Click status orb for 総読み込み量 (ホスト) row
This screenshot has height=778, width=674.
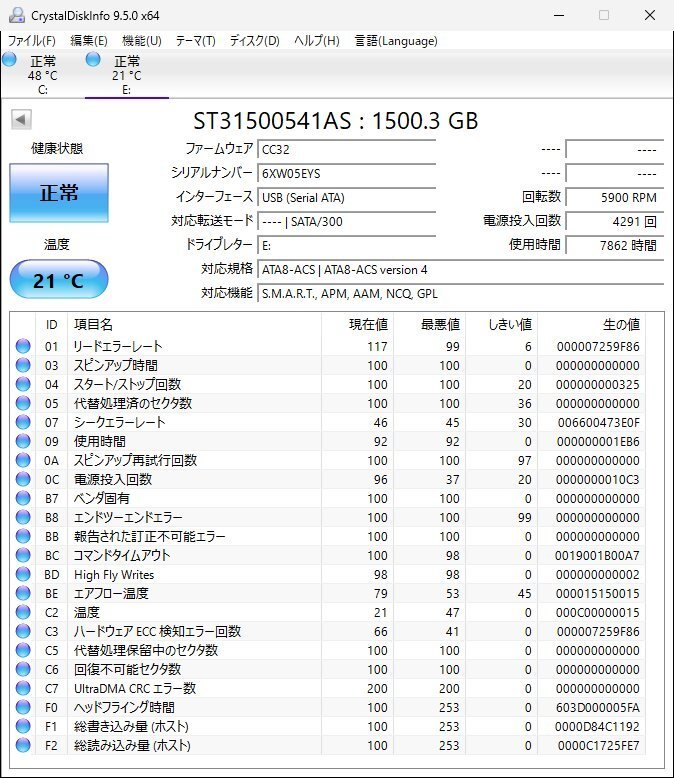23,745
